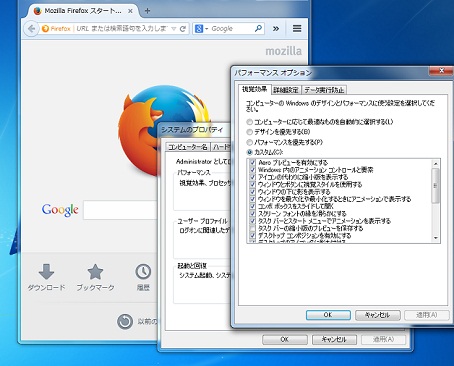Toggle Windows 内のアニメーション checkbox

(x=252, y=170)
